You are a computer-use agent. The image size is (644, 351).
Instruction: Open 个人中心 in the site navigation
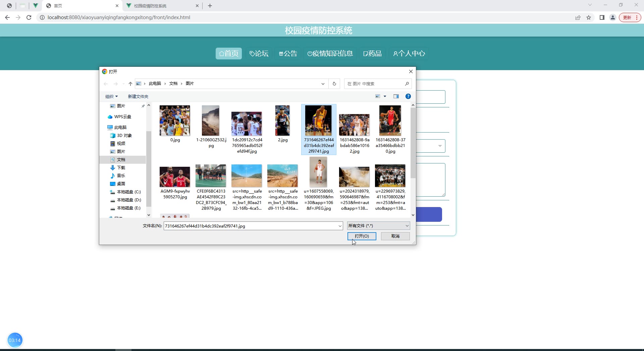point(409,53)
